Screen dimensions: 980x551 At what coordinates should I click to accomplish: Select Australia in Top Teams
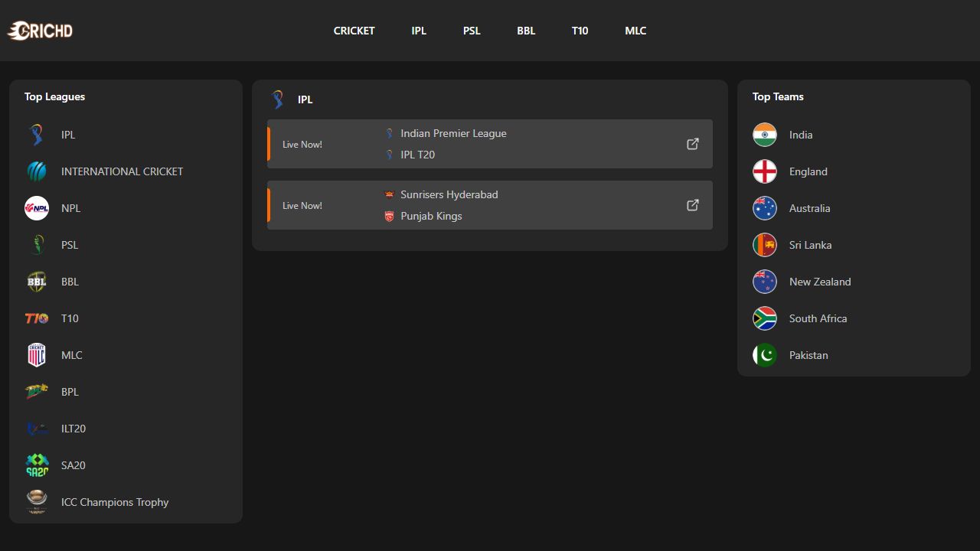tap(809, 208)
